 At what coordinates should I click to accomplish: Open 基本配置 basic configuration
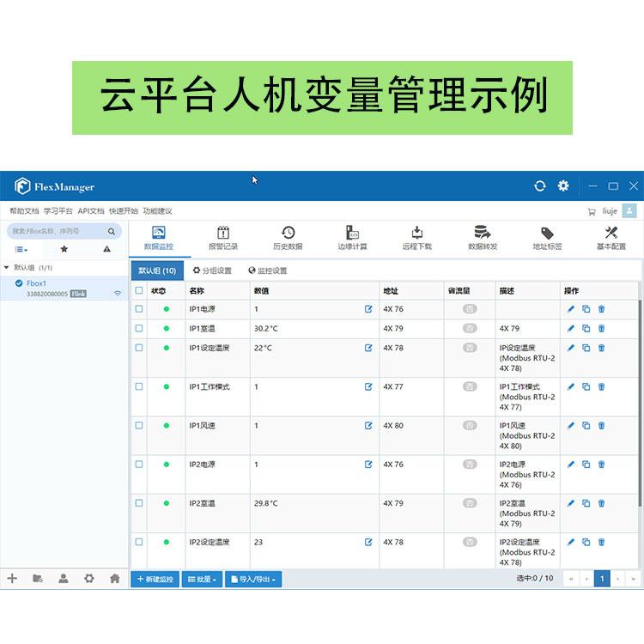[611, 238]
